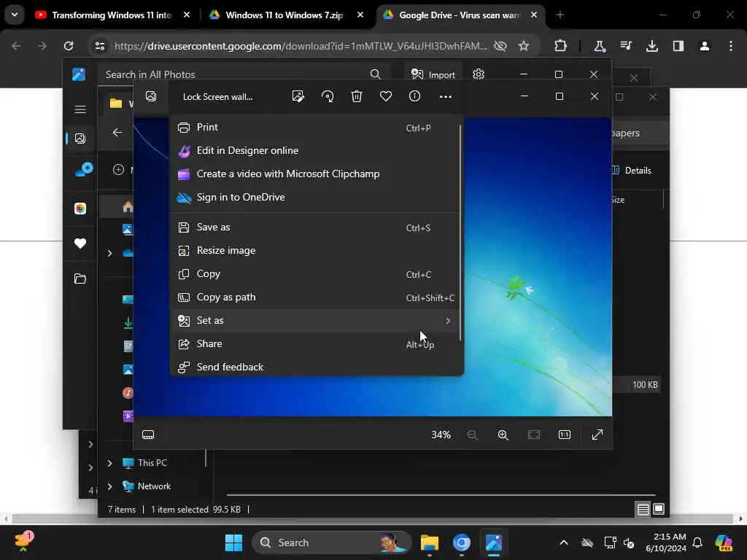Favorite the photo with the heart icon
Viewport: 747px width, 560px height.
coord(385,97)
